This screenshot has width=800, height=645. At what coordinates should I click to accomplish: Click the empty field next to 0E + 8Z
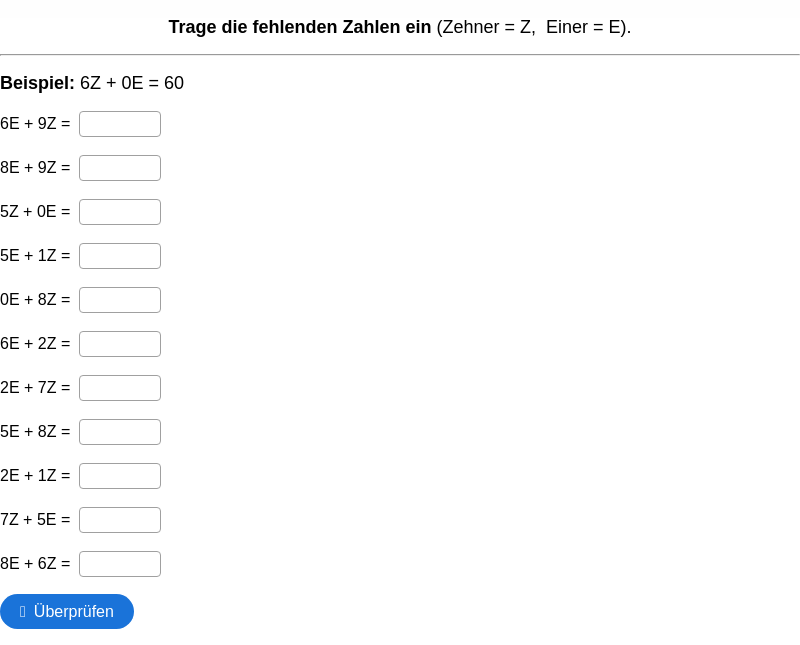[120, 300]
